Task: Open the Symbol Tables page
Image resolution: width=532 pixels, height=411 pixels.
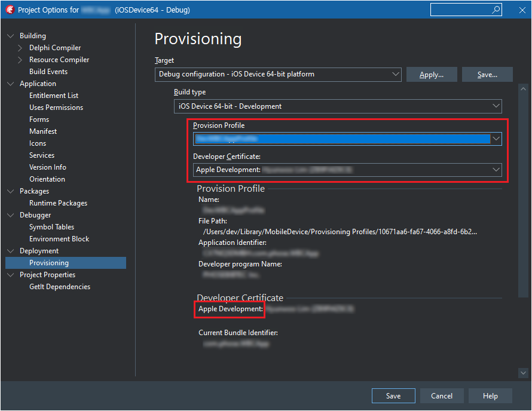Action: pyautogui.click(x=51, y=227)
